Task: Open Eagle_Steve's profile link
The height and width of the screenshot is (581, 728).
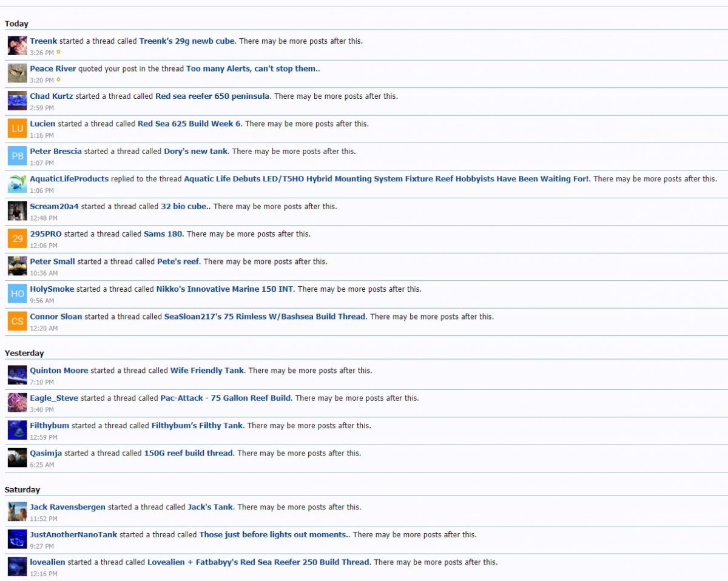Action: (55, 398)
